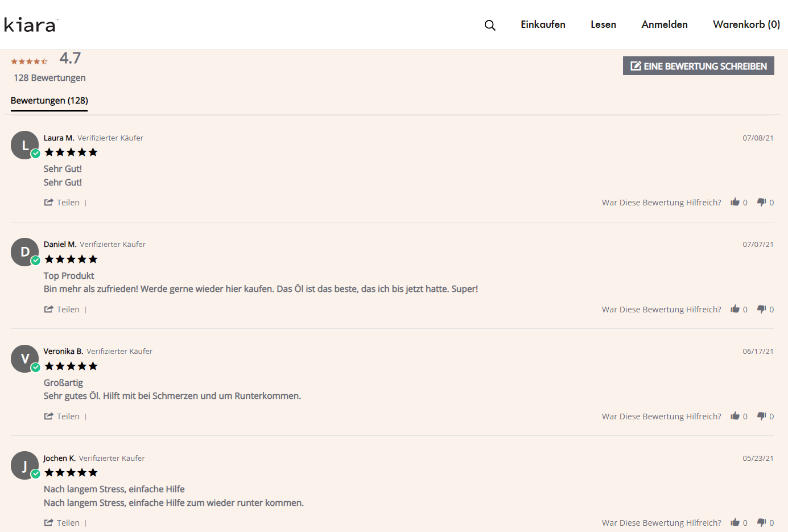Downvote Daniel M.'s review
This screenshot has height=532, width=788.
pos(761,309)
